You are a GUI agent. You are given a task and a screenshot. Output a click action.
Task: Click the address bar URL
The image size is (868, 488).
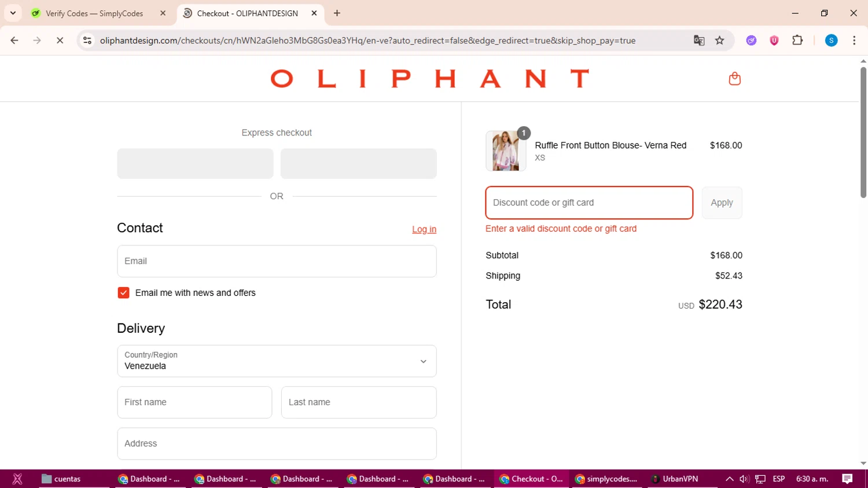pyautogui.click(x=367, y=41)
